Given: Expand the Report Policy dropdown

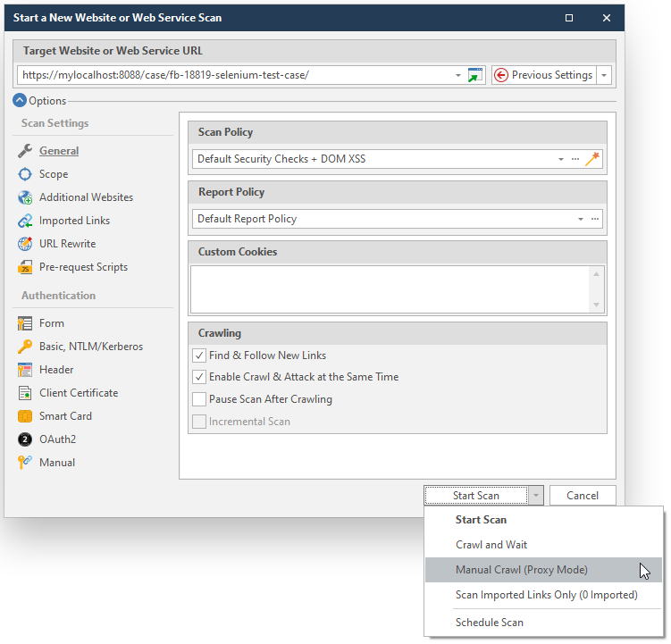Looking at the screenshot, I should [580, 219].
